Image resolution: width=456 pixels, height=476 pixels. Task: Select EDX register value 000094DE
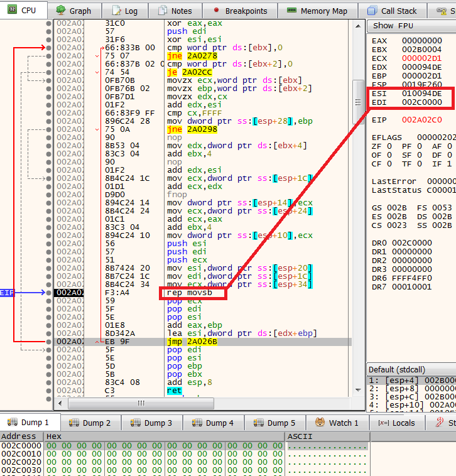point(422,67)
